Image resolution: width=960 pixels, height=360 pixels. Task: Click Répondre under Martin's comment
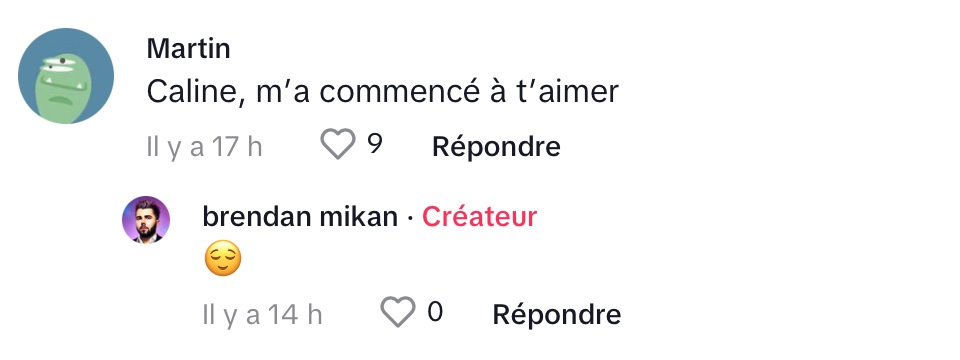tap(496, 147)
